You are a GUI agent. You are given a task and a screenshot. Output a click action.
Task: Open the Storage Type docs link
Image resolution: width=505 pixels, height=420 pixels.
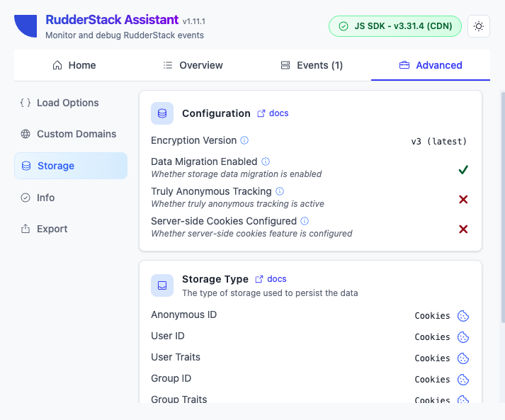click(271, 279)
